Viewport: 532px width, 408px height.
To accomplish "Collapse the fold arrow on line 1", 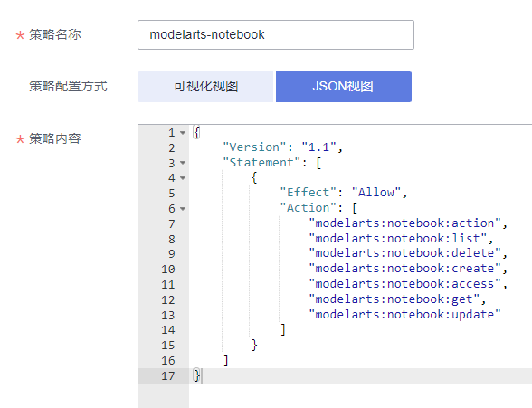I will click(183, 133).
